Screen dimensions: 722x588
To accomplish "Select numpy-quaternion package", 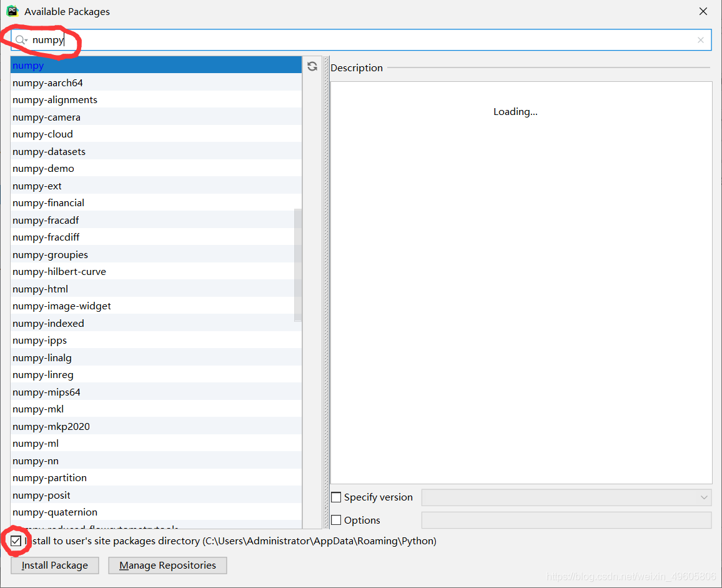I will coord(156,512).
